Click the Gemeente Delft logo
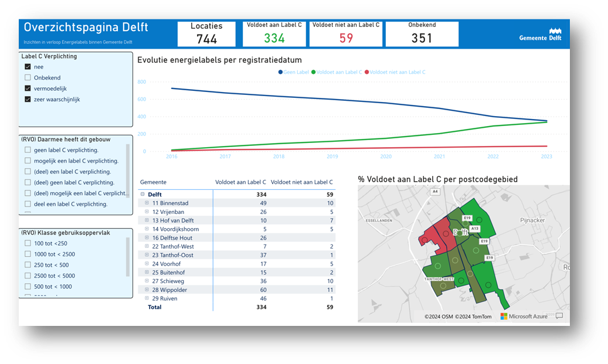608x364 pixels. coord(540,34)
